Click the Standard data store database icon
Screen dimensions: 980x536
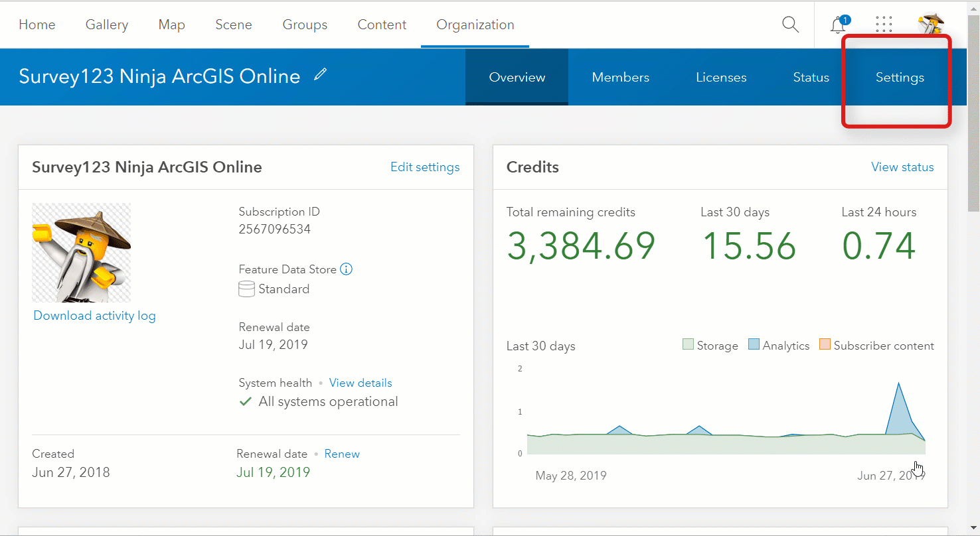(246, 289)
